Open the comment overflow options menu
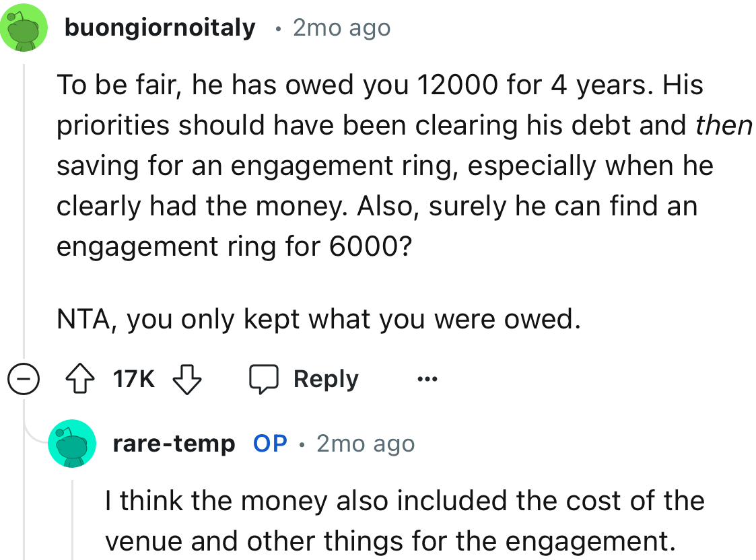 (427, 379)
